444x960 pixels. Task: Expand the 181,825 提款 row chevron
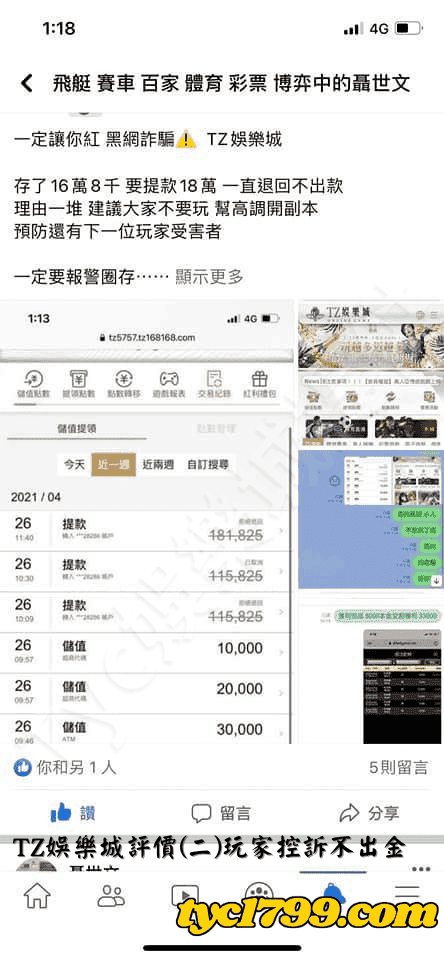281,531
